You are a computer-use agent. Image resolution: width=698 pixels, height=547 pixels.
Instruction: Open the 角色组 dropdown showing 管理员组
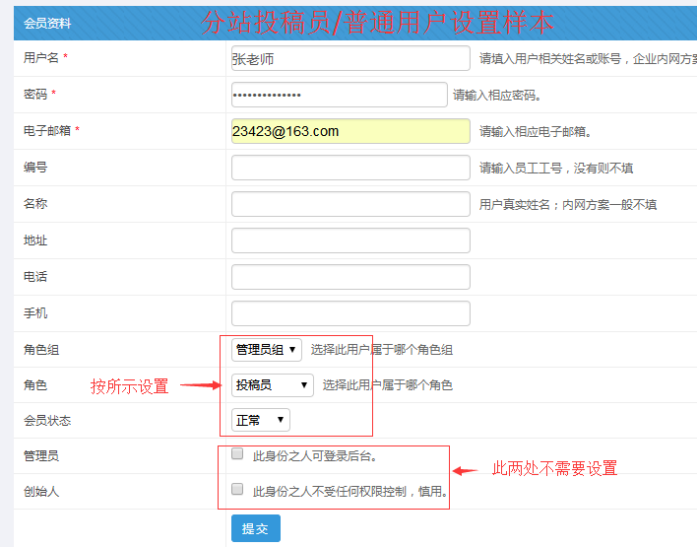point(266,350)
